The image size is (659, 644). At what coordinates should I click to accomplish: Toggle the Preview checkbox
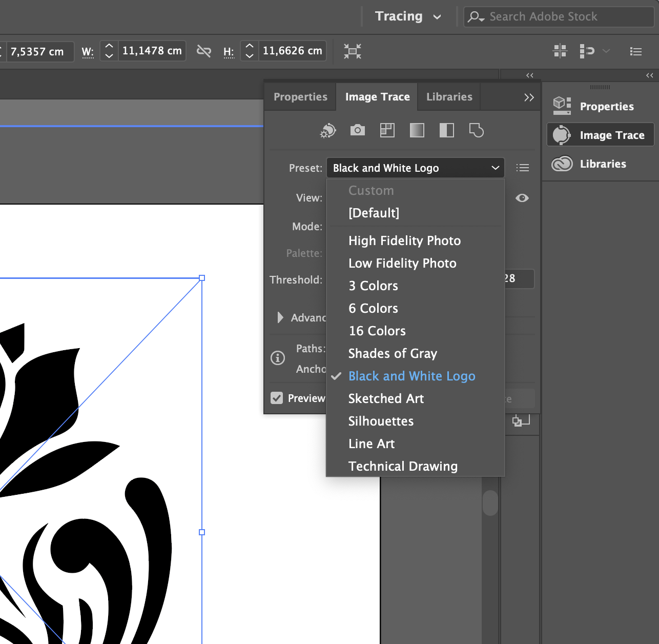[277, 398]
